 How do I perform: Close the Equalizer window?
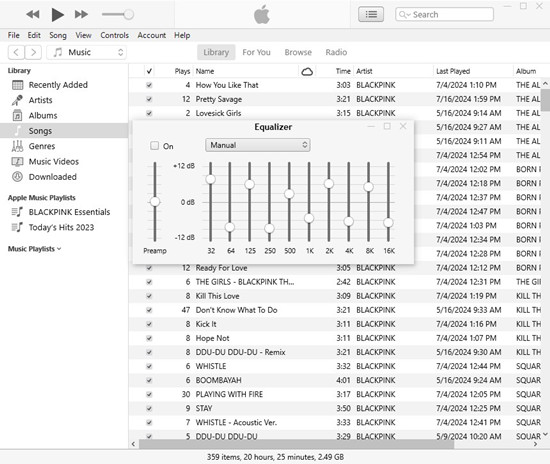pos(403,126)
